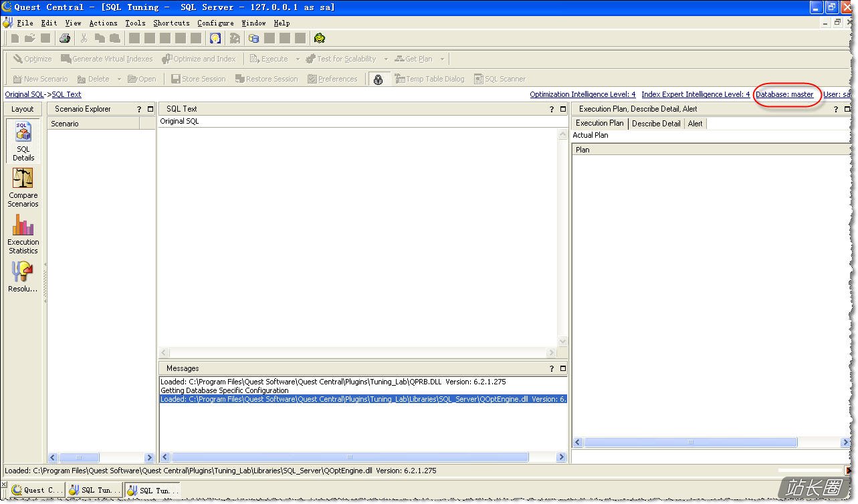Viewport: 858px width, 504px height.
Task: Click the Restore Session button
Action: click(267, 79)
